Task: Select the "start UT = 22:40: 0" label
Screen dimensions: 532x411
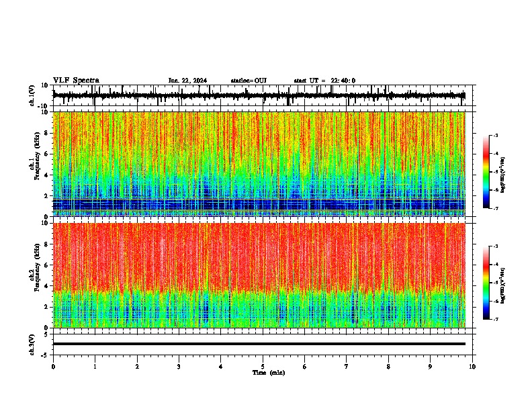Action: [x=324, y=81]
